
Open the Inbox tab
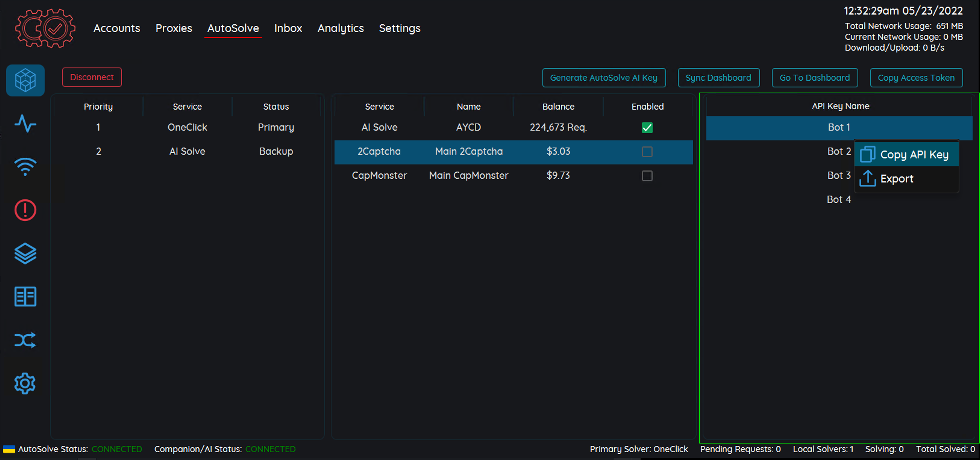288,28
